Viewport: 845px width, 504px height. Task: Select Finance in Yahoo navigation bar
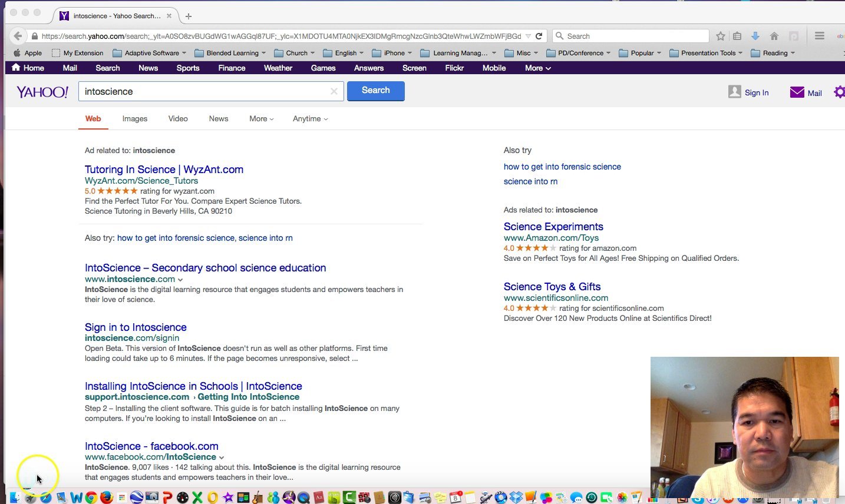(232, 68)
